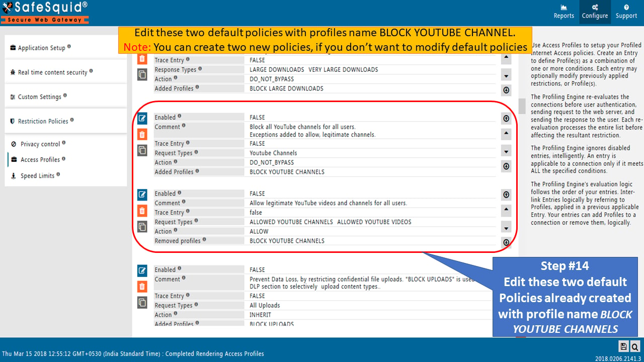Expand Real time content security section
Image resolution: width=644 pixels, height=362 pixels.
coord(65,72)
